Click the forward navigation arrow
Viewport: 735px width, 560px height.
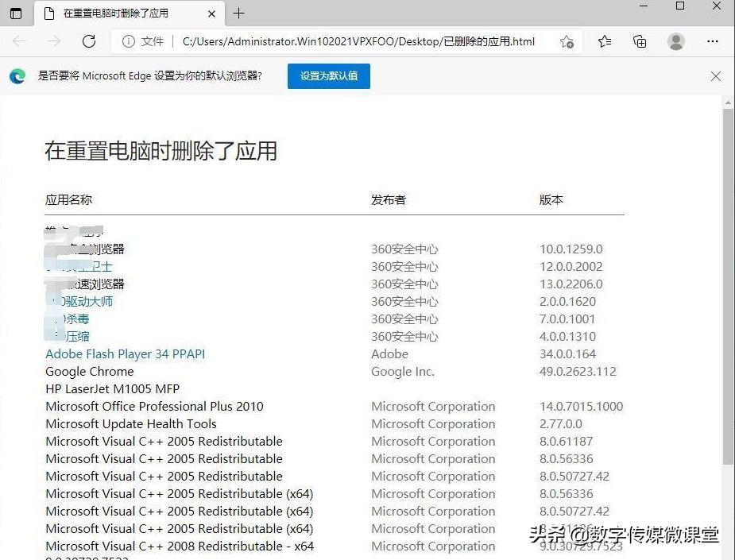[54, 41]
